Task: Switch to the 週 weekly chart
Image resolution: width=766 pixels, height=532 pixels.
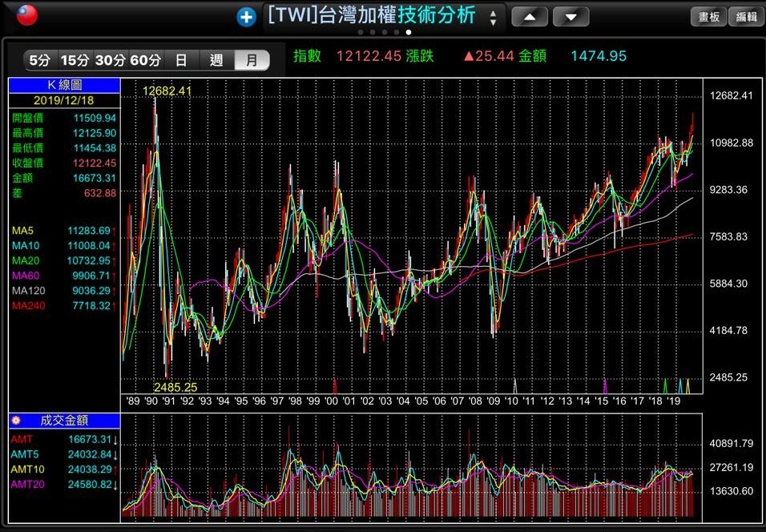Action: pos(216,60)
